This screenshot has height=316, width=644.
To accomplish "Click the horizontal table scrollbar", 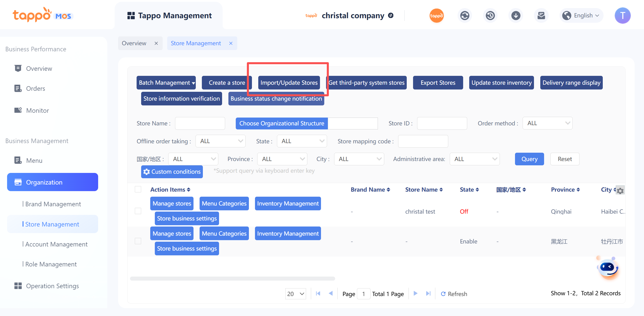I will (x=232, y=279).
